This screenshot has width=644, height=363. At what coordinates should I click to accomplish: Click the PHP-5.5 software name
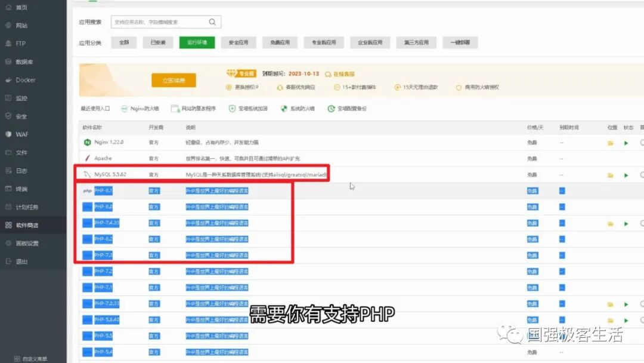pyautogui.click(x=103, y=336)
